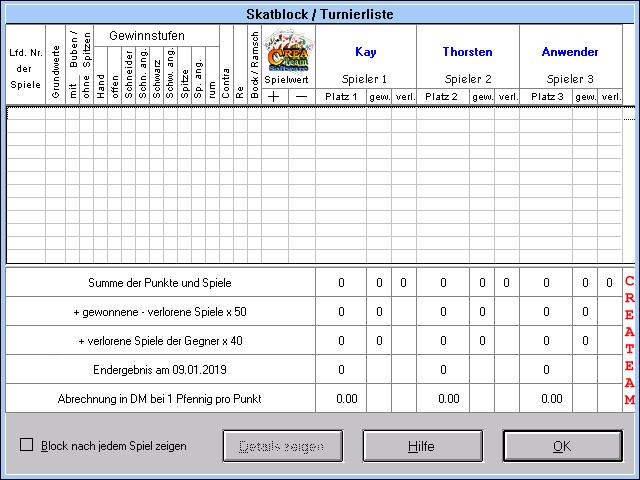This screenshot has height=480, width=640.
Task: Click the greyed-out 'Details zeigen' button
Action: point(282,446)
